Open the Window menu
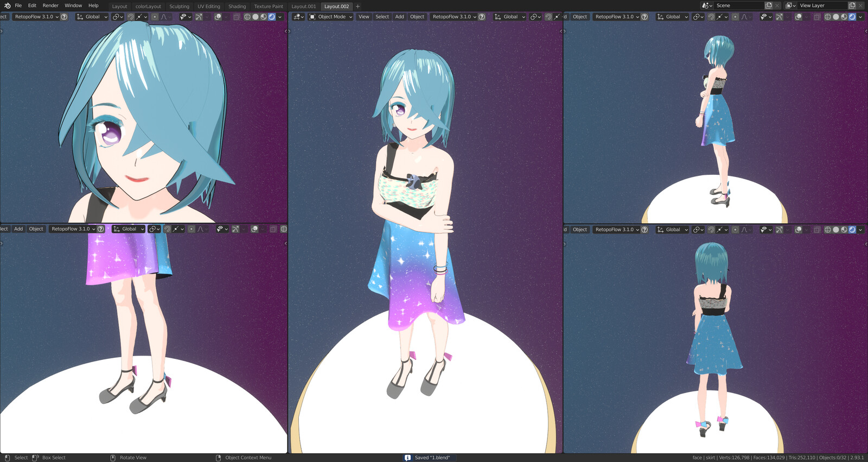This screenshot has width=868, height=462. click(73, 5)
